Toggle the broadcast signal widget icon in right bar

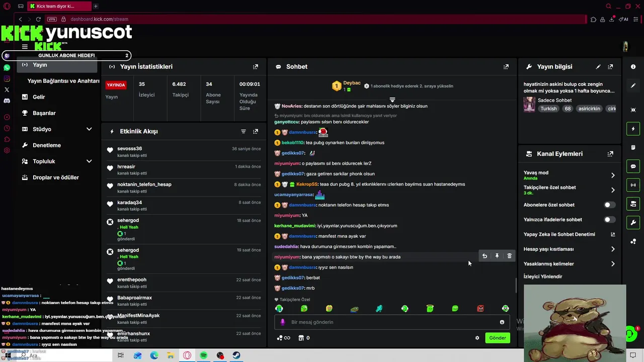[x=633, y=185]
